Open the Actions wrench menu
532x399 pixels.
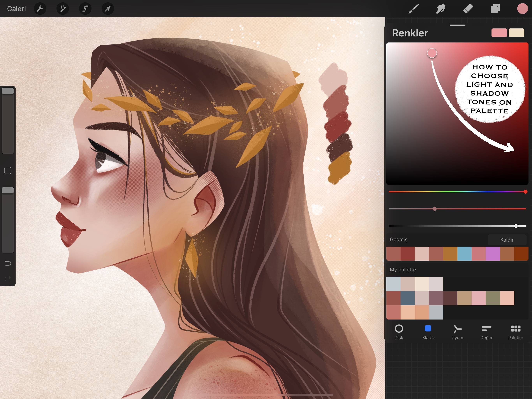coord(40,9)
